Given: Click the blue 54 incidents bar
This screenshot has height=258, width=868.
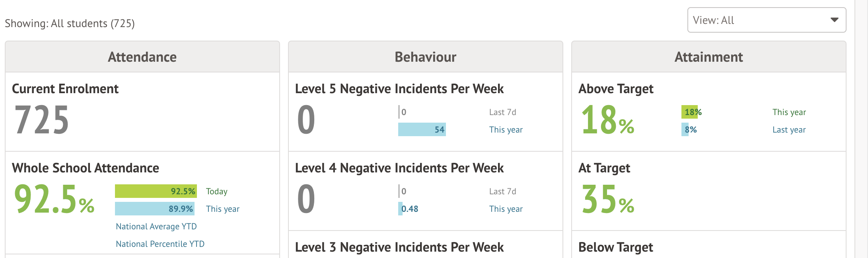Looking at the screenshot, I should point(422,129).
